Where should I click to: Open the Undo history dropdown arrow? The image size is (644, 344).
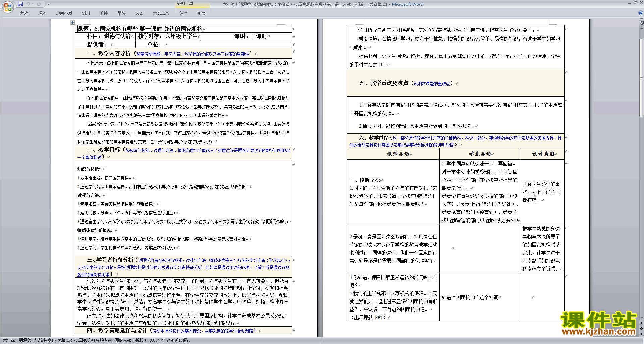pyautogui.click(x=33, y=4)
